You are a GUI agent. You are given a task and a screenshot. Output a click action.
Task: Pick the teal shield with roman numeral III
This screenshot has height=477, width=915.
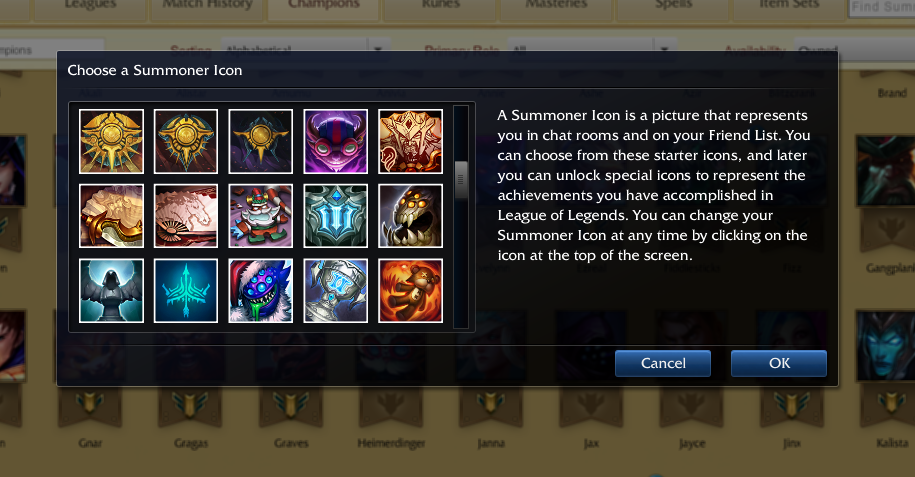click(x=336, y=216)
